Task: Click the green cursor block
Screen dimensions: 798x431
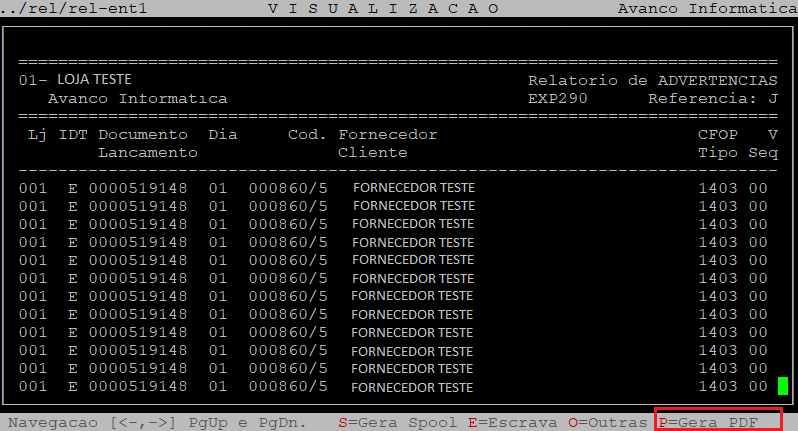Action: [x=782, y=386]
